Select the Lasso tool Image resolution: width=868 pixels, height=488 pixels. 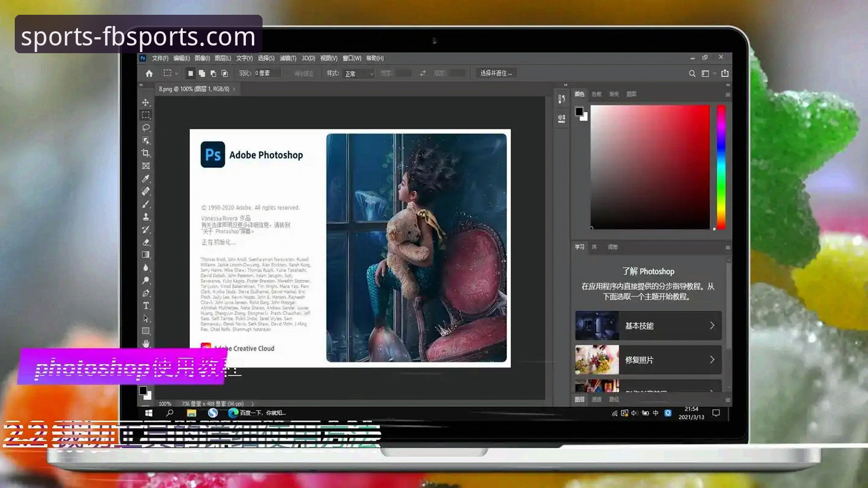click(146, 128)
